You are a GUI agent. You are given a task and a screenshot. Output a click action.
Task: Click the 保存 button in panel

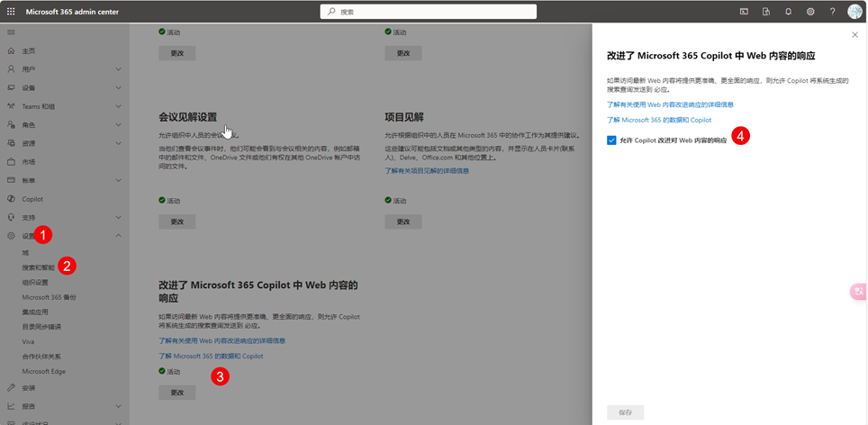626,412
